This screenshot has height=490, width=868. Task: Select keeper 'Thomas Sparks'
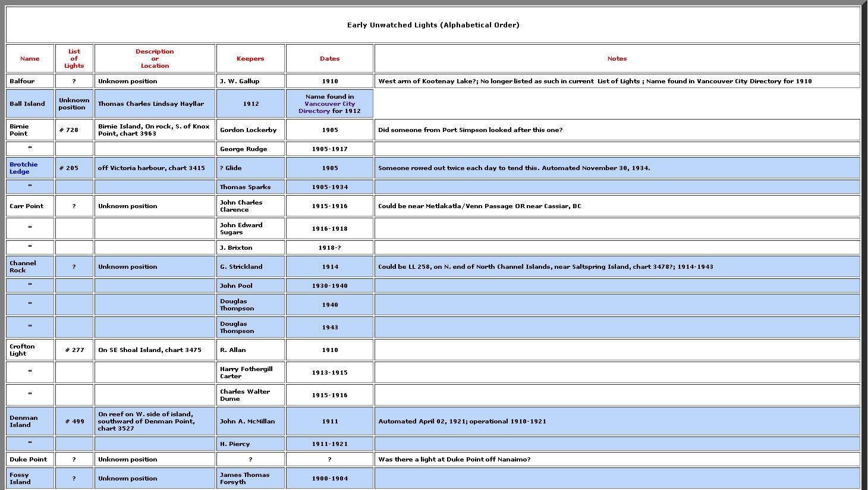(x=250, y=187)
